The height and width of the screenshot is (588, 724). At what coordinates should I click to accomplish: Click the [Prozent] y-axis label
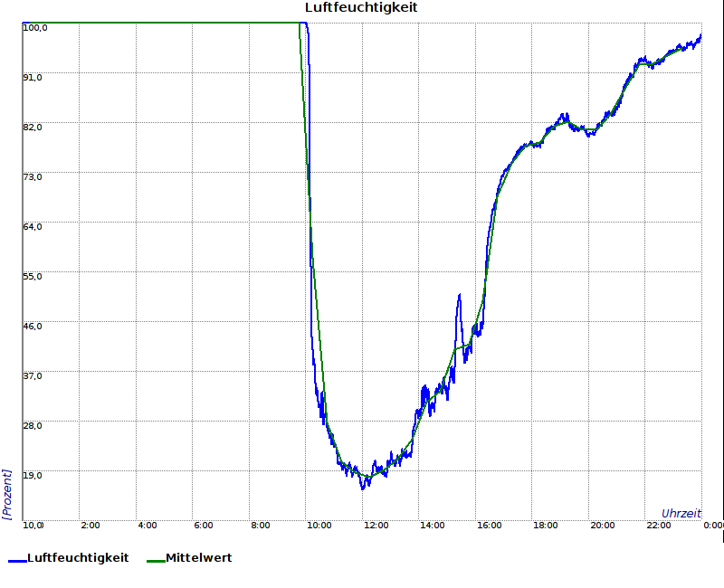(x=7, y=494)
